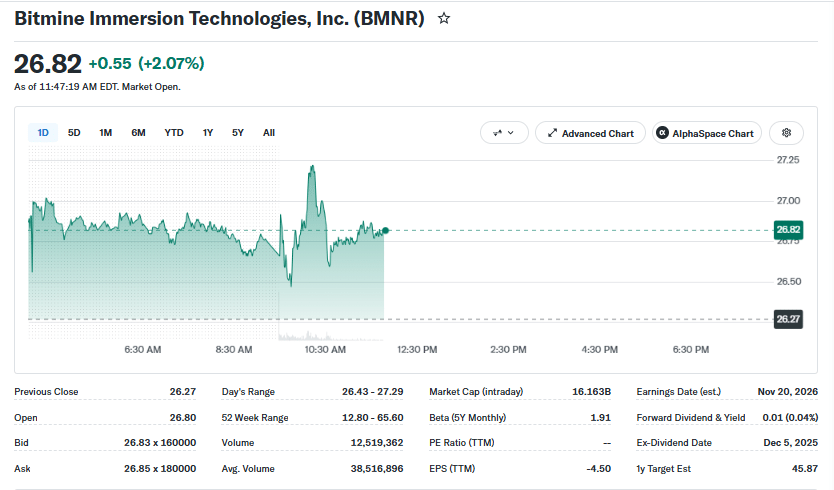Image resolution: width=834 pixels, height=490 pixels.
Task: Click the Volume value 12,519,362
Action: click(x=377, y=443)
